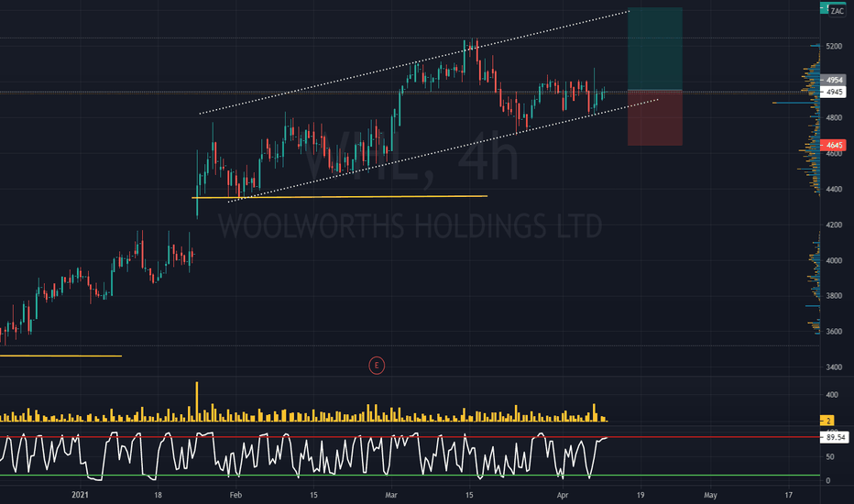The image size is (854, 504).
Task: Select the red 4645 stop-loss price label
Action: (833, 145)
